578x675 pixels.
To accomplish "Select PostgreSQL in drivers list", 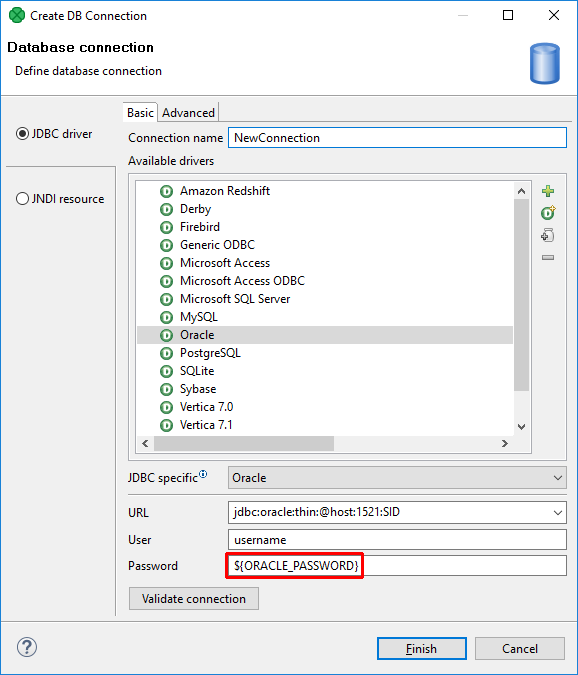I will [x=210, y=353].
